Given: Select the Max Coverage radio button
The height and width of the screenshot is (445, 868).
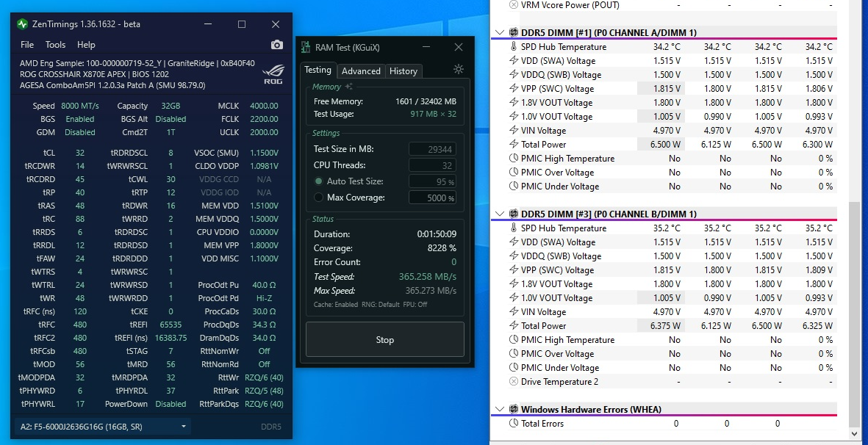Looking at the screenshot, I should point(318,198).
